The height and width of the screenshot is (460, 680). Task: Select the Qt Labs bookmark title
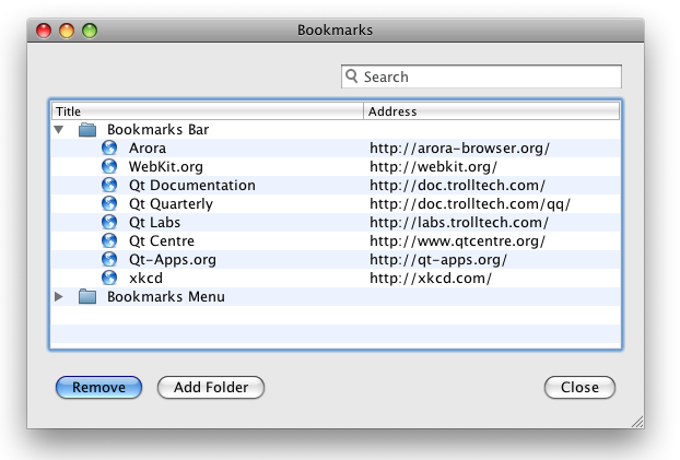154,222
